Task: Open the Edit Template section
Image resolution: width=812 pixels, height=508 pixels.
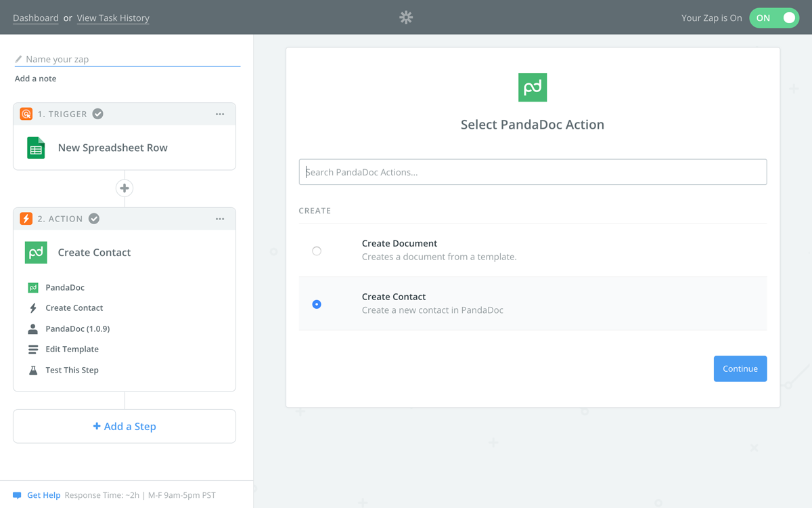Action: pyautogui.click(x=72, y=350)
